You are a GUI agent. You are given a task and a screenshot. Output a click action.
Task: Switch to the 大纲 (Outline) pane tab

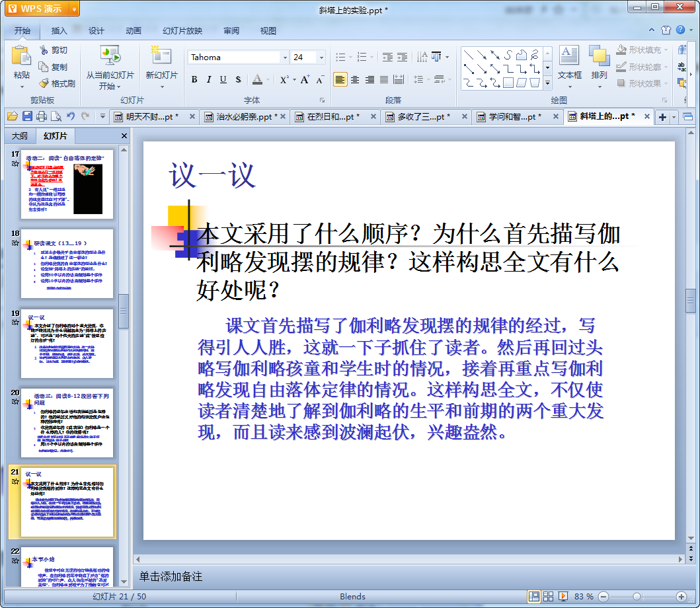coord(20,135)
